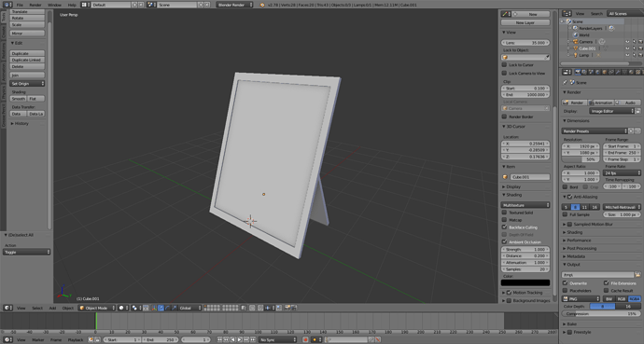This screenshot has height=344, width=644.
Task: Jump to the last frame in timeline
Action: click(x=253, y=340)
